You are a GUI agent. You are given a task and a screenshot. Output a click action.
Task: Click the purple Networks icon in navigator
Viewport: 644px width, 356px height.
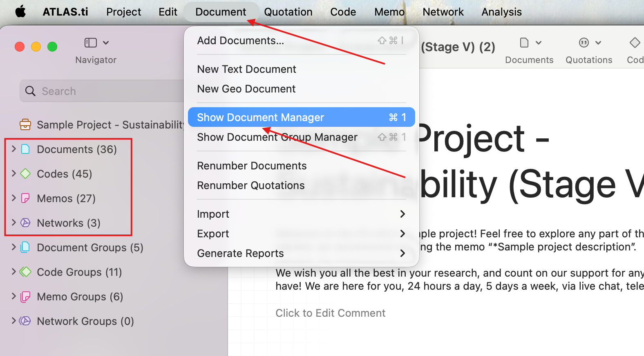tap(25, 223)
